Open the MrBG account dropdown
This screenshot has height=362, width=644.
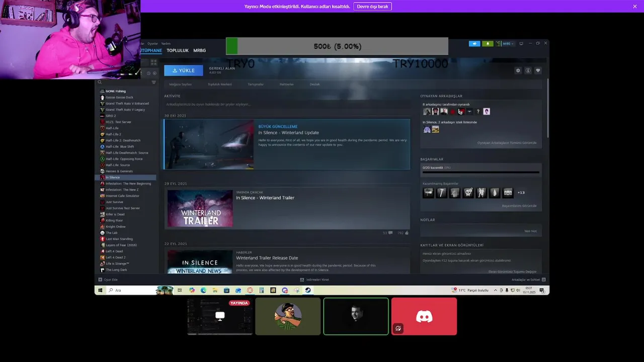(x=505, y=44)
